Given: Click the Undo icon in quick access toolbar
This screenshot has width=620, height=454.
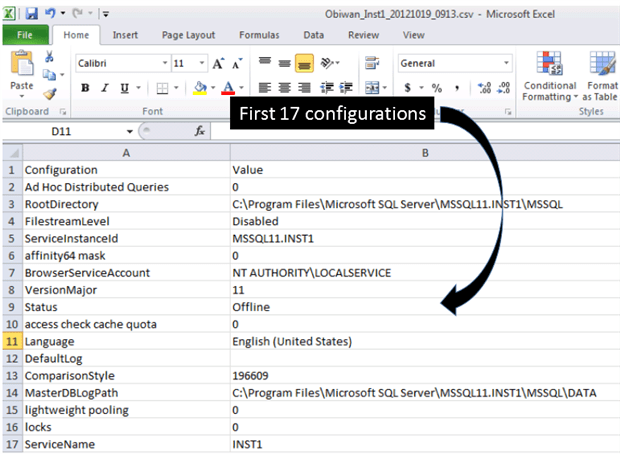Looking at the screenshot, I should [50, 13].
